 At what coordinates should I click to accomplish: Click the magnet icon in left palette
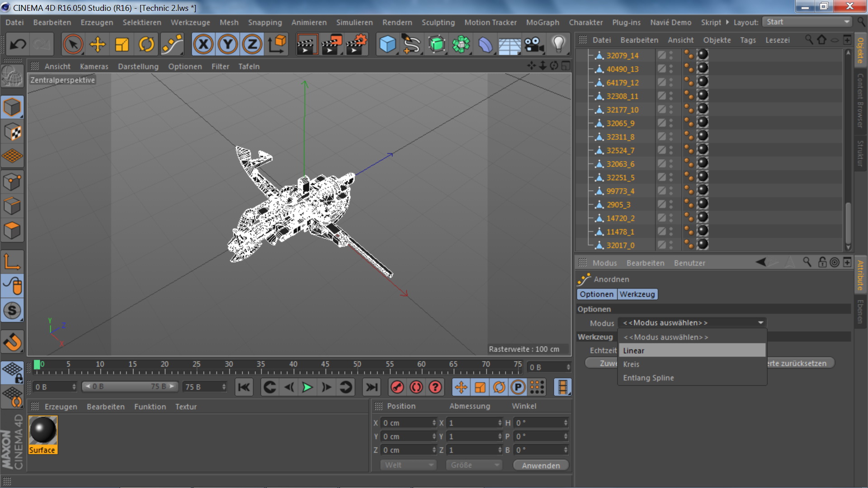tap(12, 342)
